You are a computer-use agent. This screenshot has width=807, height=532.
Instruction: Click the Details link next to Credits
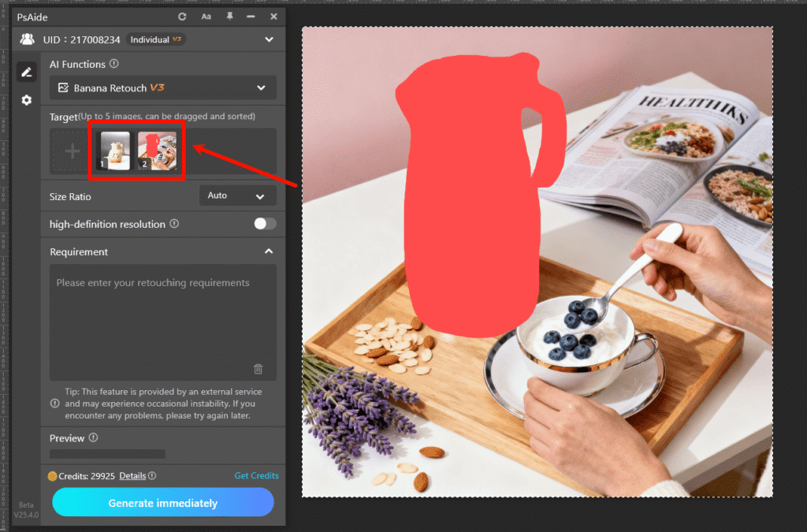click(x=132, y=475)
